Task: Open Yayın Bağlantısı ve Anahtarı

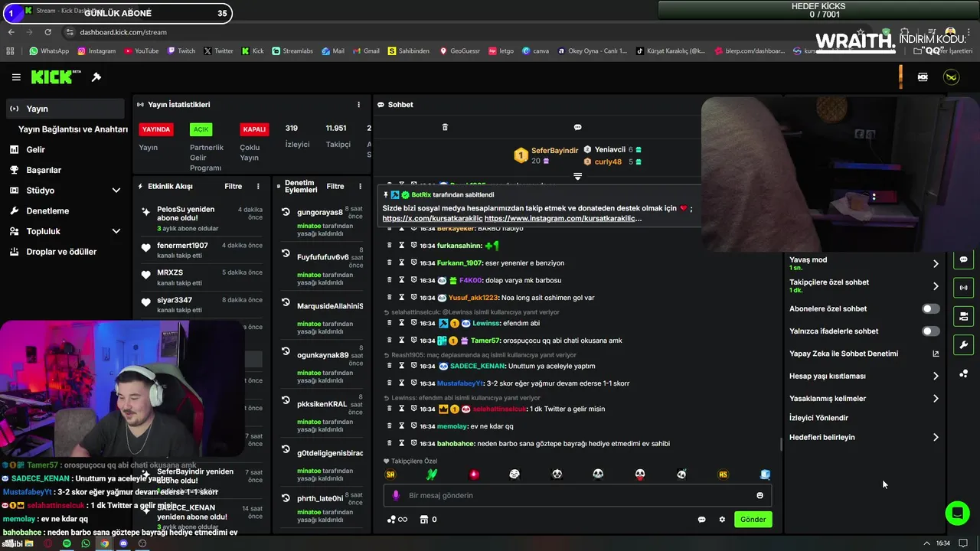Action: pyautogui.click(x=73, y=129)
